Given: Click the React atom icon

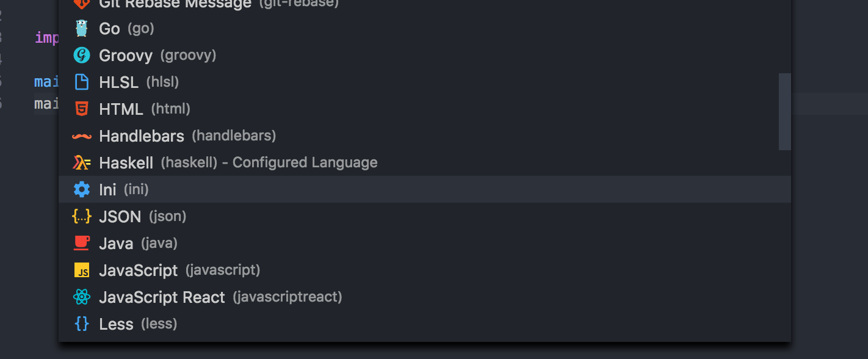Looking at the screenshot, I should (x=81, y=297).
